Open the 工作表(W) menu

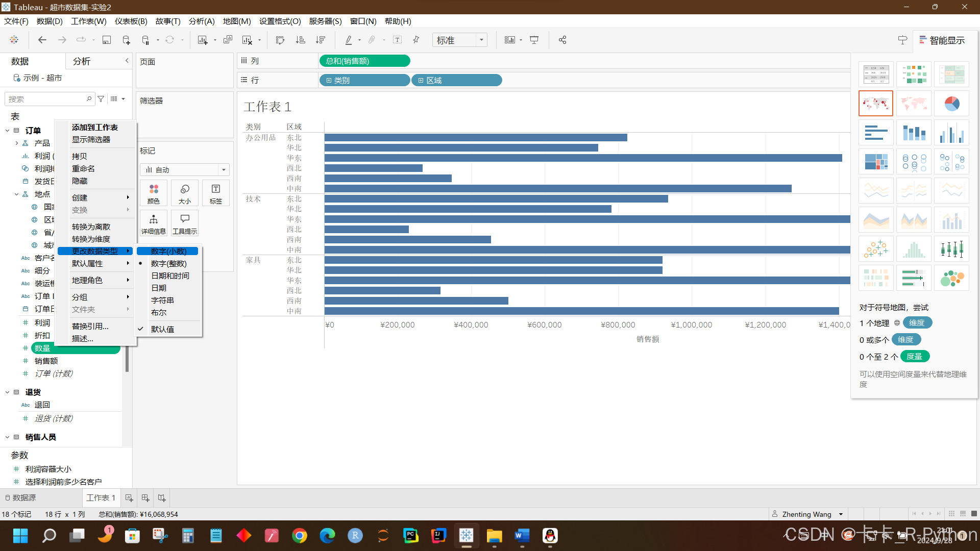(89, 21)
